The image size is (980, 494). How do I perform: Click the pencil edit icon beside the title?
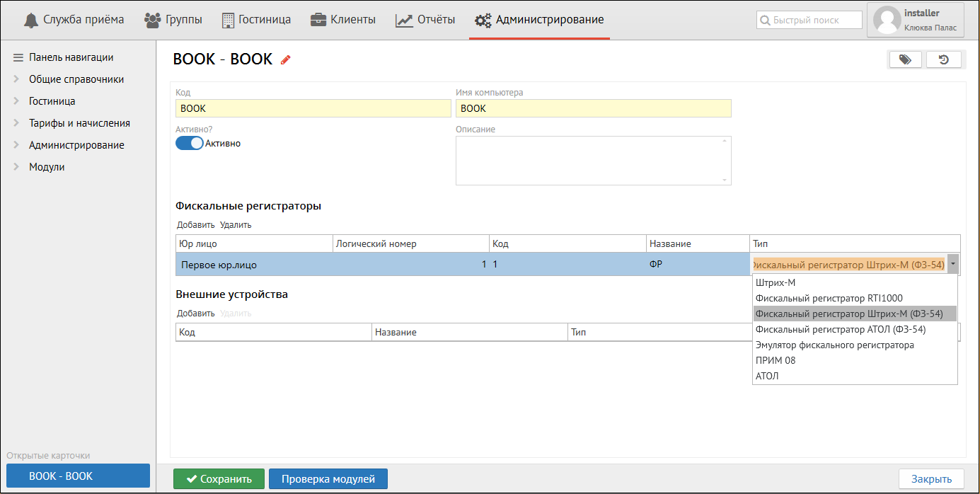click(286, 60)
